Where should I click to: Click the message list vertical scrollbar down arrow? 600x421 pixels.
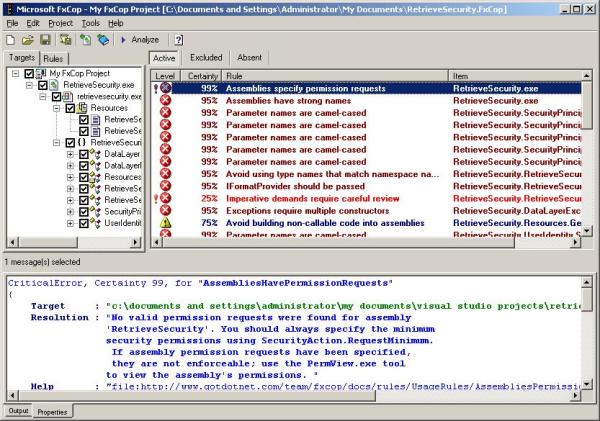coord(587,231)
